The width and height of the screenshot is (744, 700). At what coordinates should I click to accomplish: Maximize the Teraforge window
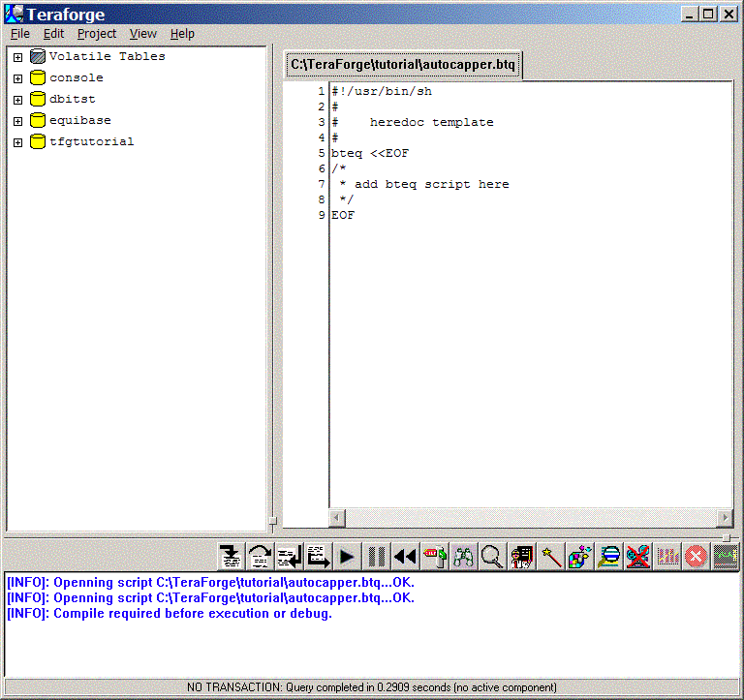pos(708,14)
